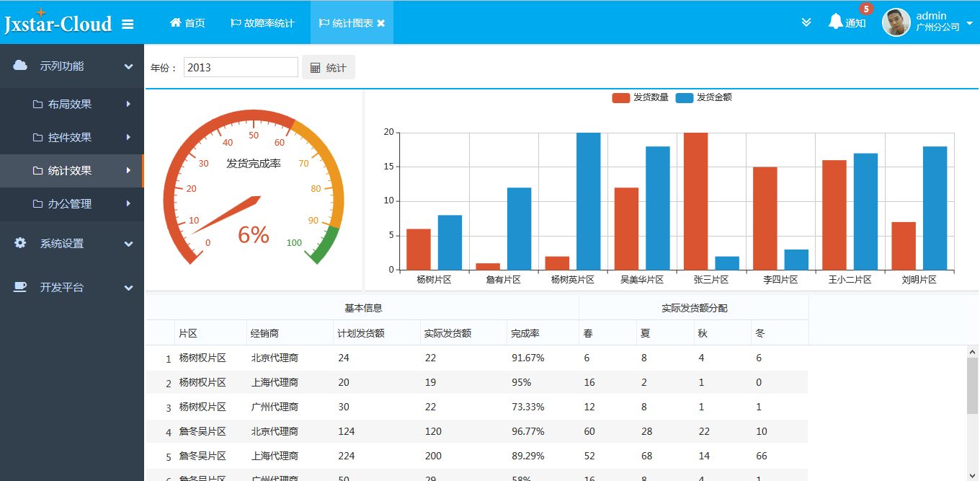
Task: Open the 系统设置 sidebar menu
Action: click(72, 244)
